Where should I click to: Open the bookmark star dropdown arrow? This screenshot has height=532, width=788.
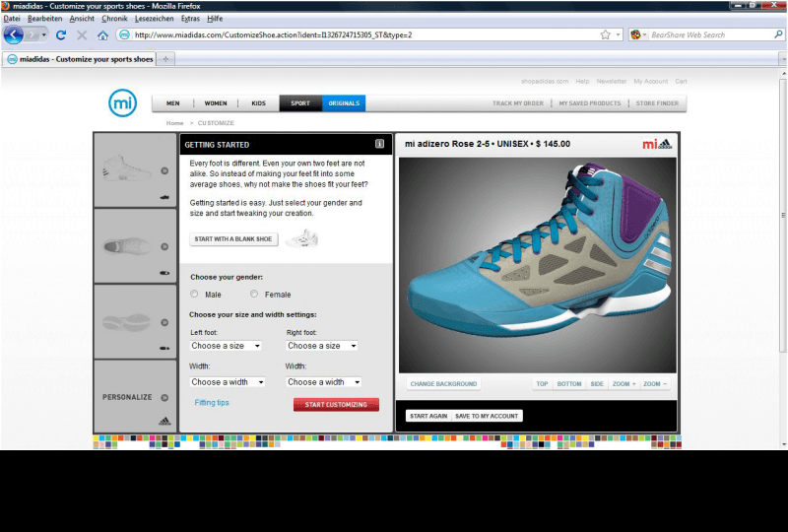pos(619,34)
